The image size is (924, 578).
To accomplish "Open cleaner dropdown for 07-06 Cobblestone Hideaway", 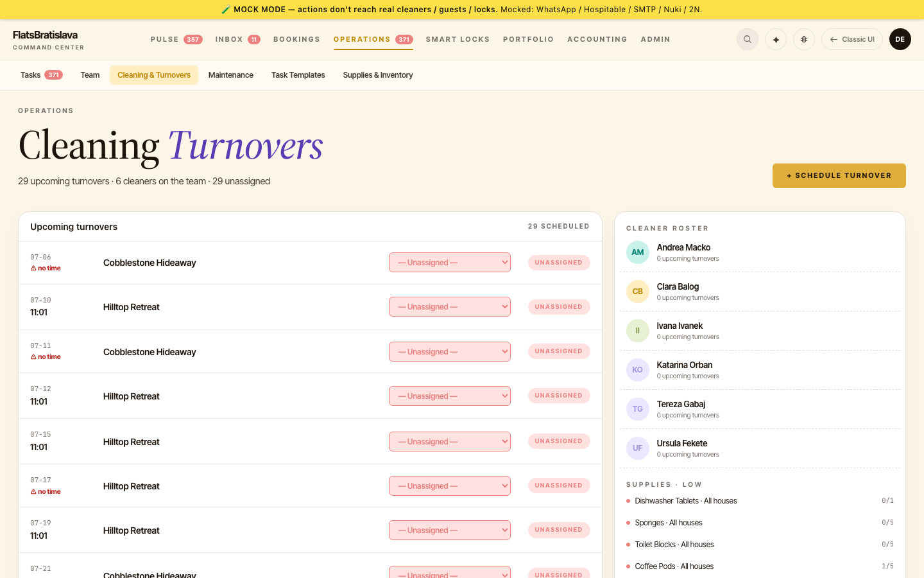I will (450, 262).
